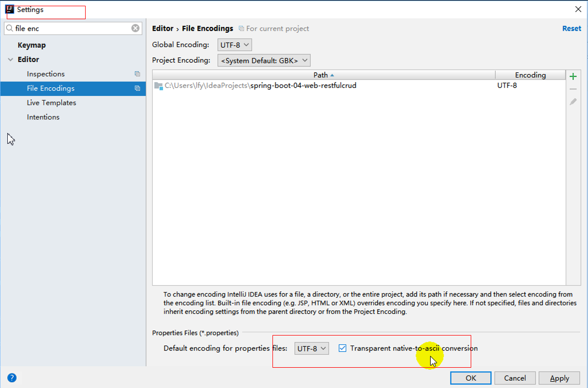Image resolution: width=588 pixels, height=388 pixels.
Task: Open properties files default encoding dropdown
Action: click(311, 348)
